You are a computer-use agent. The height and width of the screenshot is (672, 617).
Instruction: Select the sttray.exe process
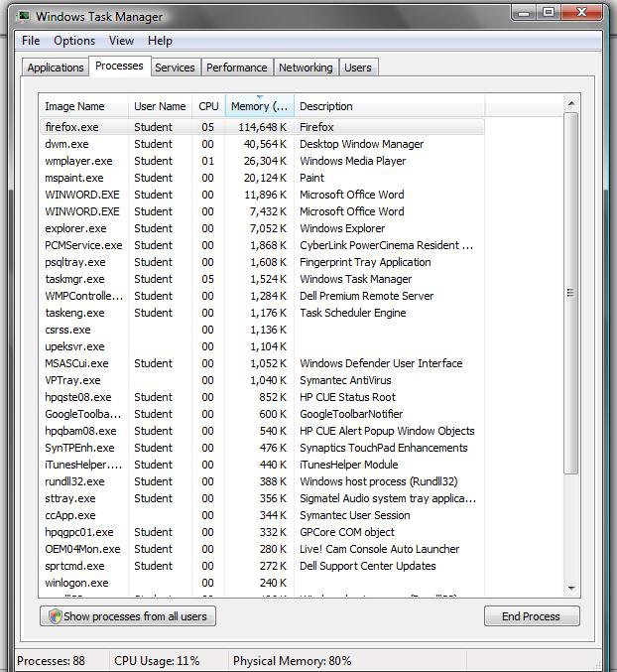pyautogui.click(x=262, y=498)
